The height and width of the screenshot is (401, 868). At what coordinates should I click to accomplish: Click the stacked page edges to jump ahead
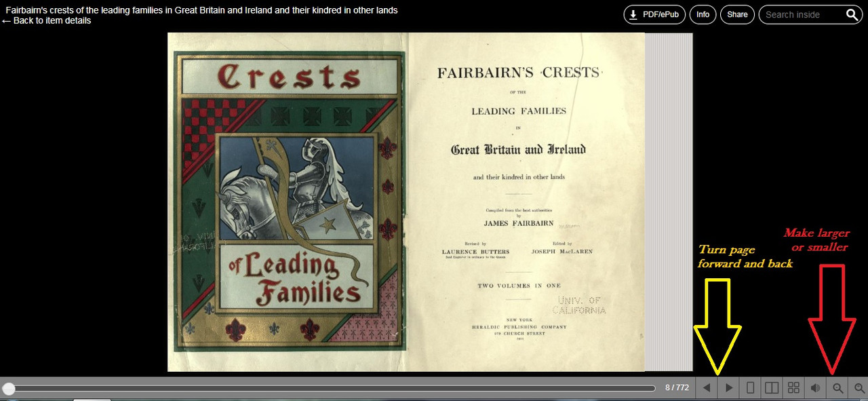pyautogui.click(x=669, y=202)
